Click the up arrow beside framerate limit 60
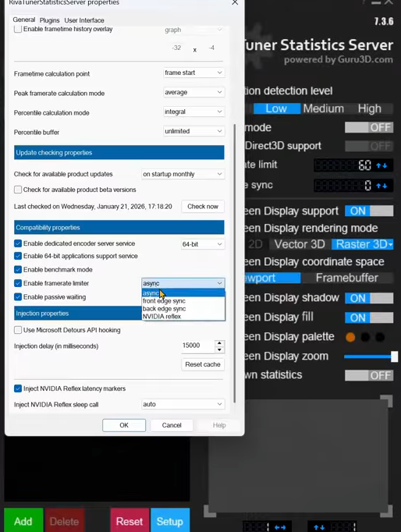The image size is (401, 532). point(378,165)
